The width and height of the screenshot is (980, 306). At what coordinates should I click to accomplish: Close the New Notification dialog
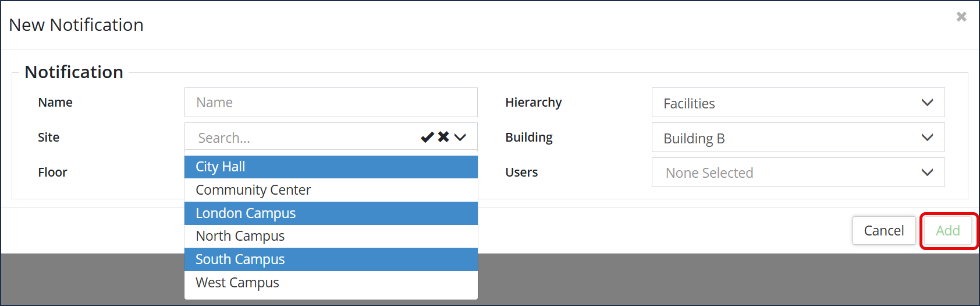pyautogui.click(x=961, y=17)
